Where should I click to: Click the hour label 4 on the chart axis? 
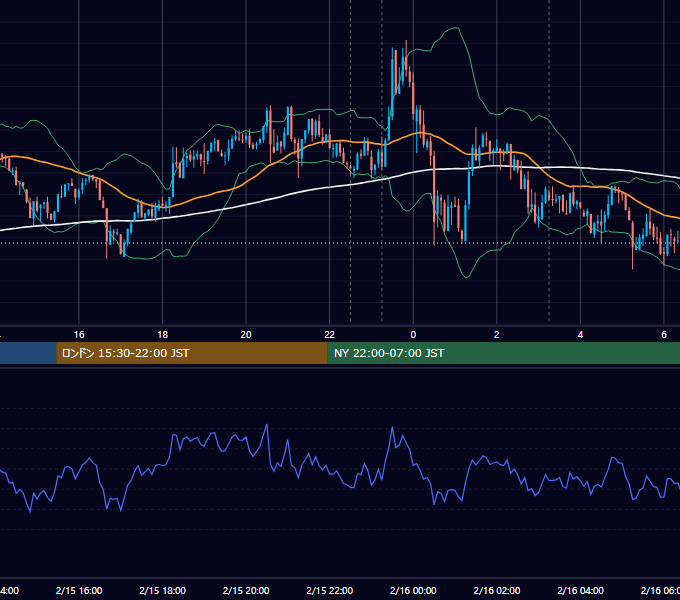[580, 335]
